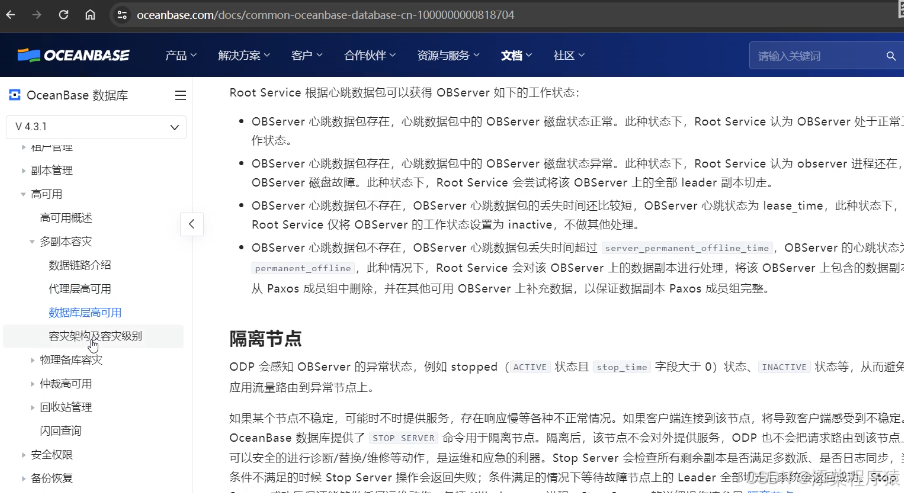Click the 回收站管理 sidebar label
The height and width of the screenshot is (493, 904).
66,407
